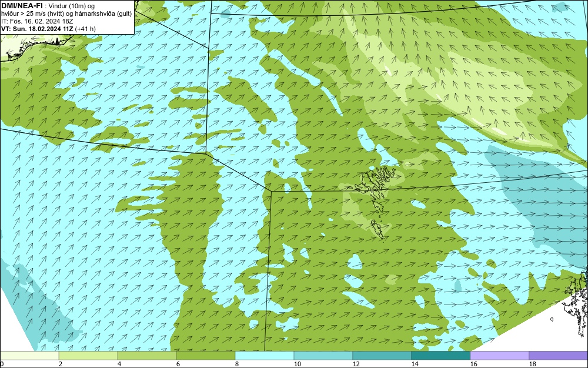Click the legend label '10'
The height and width of the screenshot is (368, 588).
coord(298,364)
